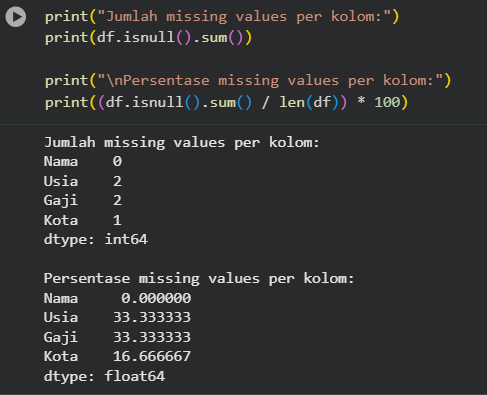
Task: Click the number 100 in the code
Action: [387, 102]
